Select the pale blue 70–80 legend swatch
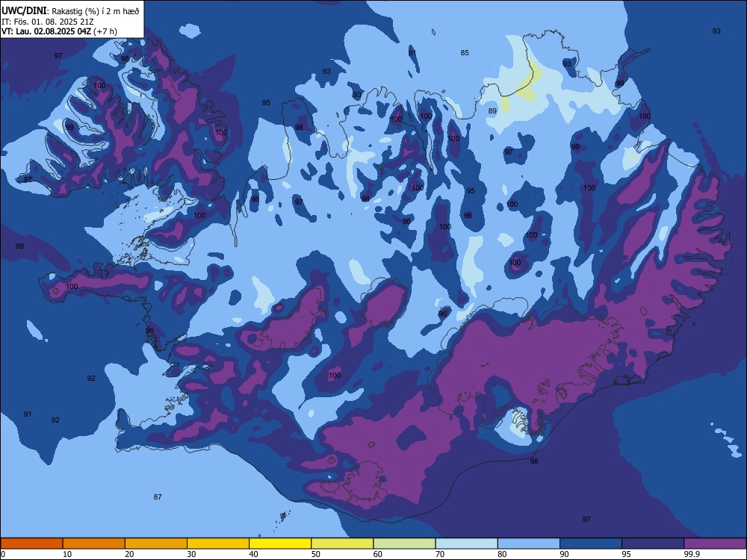Viewport: 747px width, 560px height. [x=466, y=544]
